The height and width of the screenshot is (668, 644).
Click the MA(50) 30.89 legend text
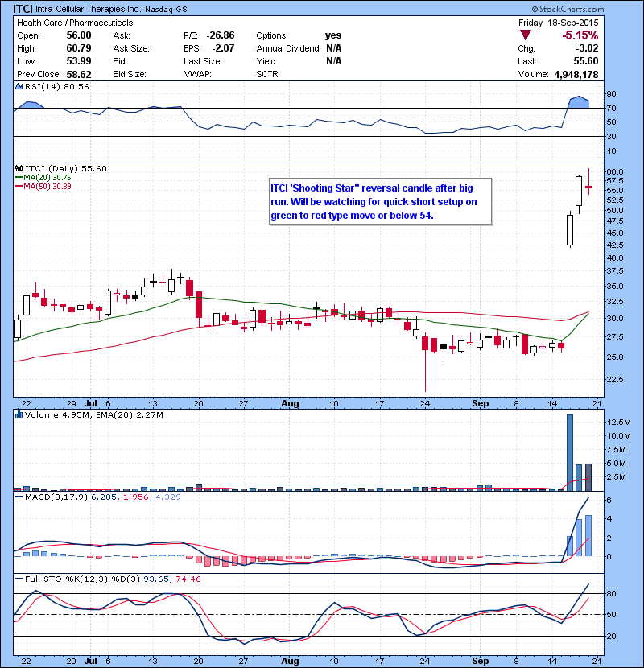[x=47, y=187]
